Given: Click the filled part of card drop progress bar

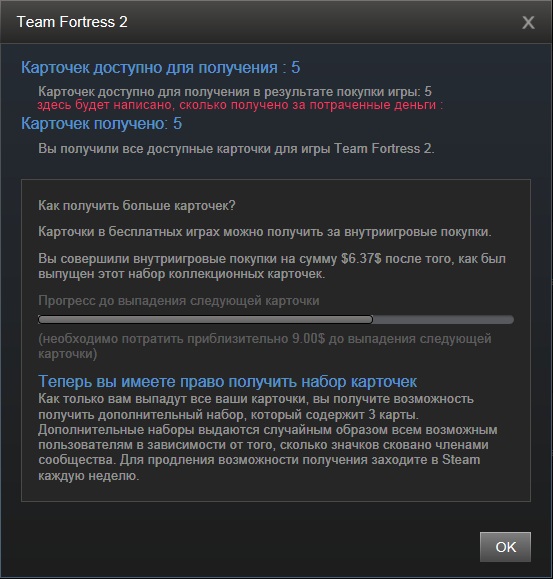Looking at the screenshot, I should click(205, 319).
